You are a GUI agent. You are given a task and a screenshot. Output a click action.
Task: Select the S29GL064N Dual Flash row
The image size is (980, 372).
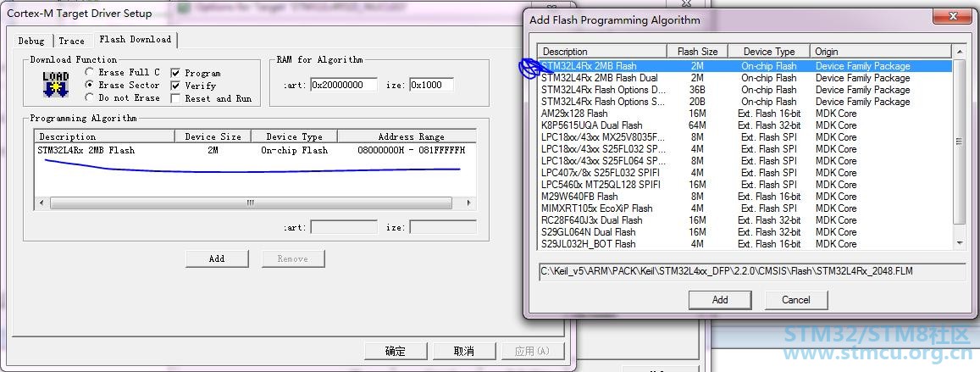coord(745,232)
